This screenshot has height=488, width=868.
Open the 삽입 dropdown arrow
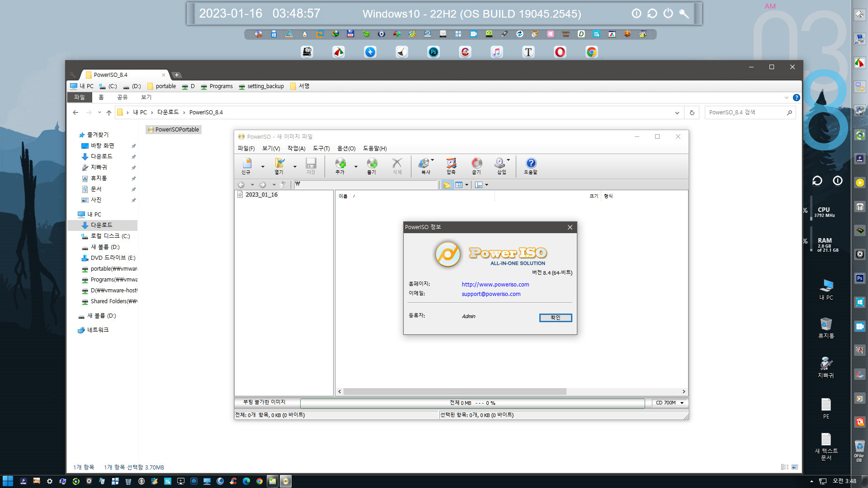pyautogui.click(x=508, y=160)
